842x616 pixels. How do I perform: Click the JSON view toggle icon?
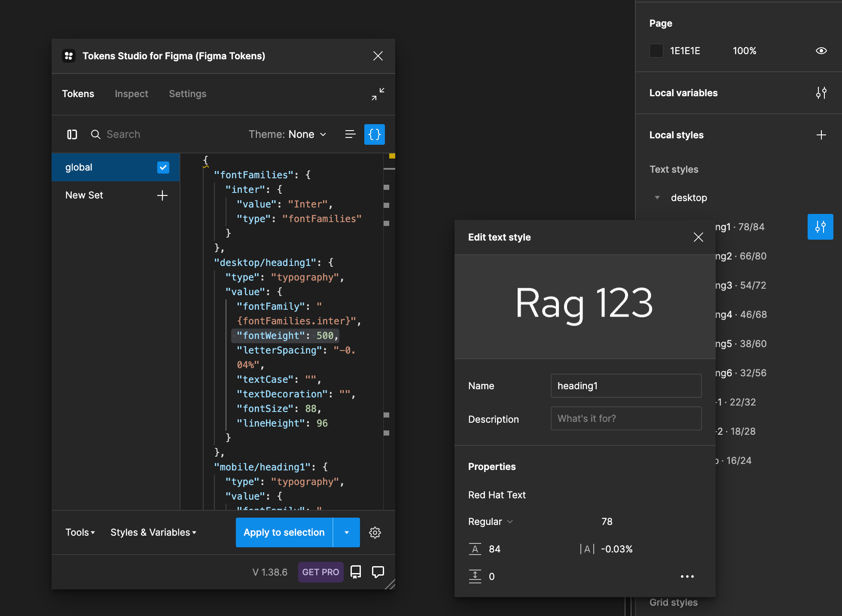[376, 135]
